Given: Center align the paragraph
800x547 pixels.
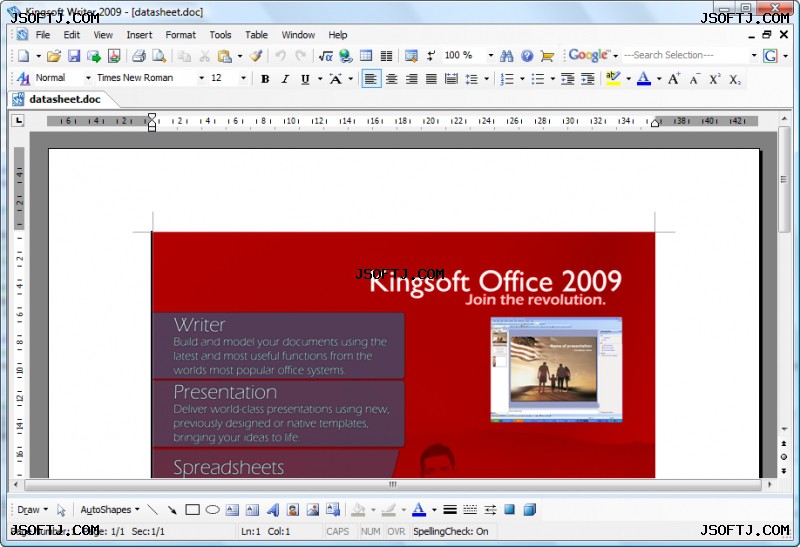Looking at the screenshot, I should (391, 79).
